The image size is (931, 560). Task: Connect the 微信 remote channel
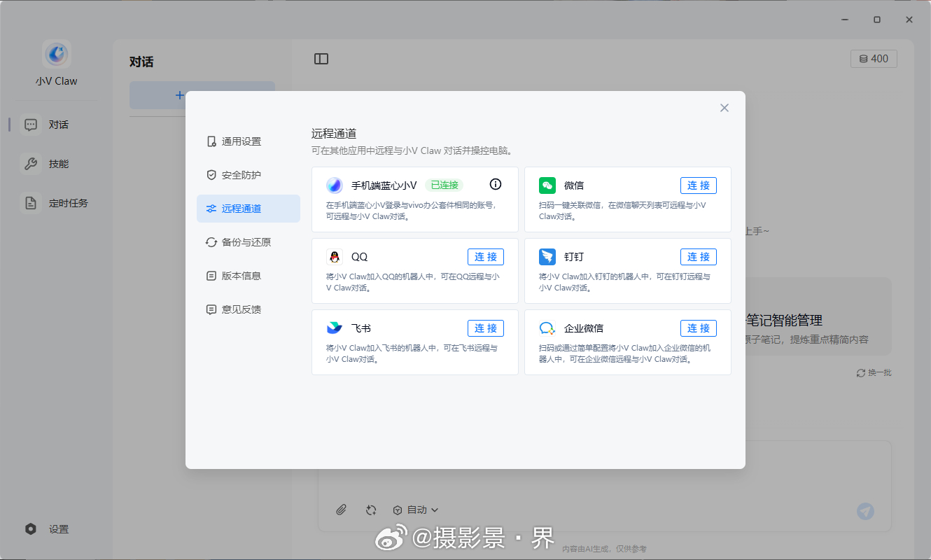(699, 185)
